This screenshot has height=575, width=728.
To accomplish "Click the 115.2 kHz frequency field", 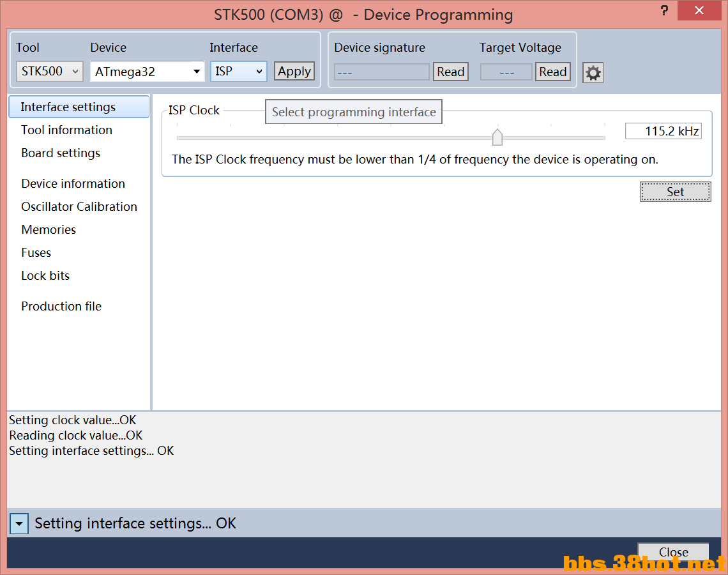I will pyautogui.click(x=663, y=131).
